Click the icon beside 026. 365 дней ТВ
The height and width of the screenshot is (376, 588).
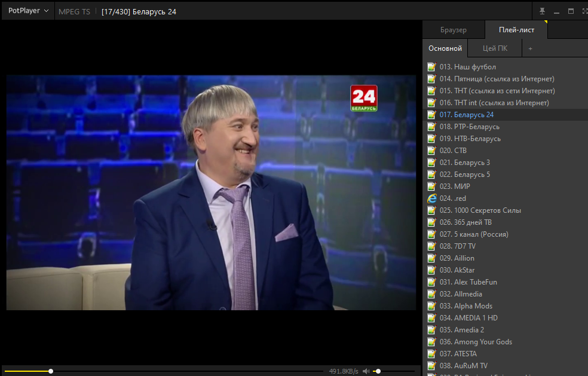[x=432, y=222]
